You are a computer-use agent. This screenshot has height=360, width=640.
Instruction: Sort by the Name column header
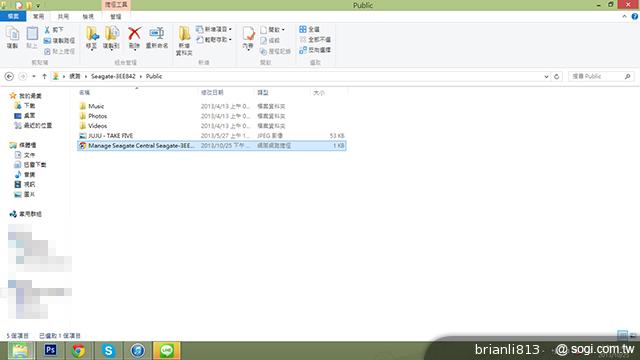[84, 93]
